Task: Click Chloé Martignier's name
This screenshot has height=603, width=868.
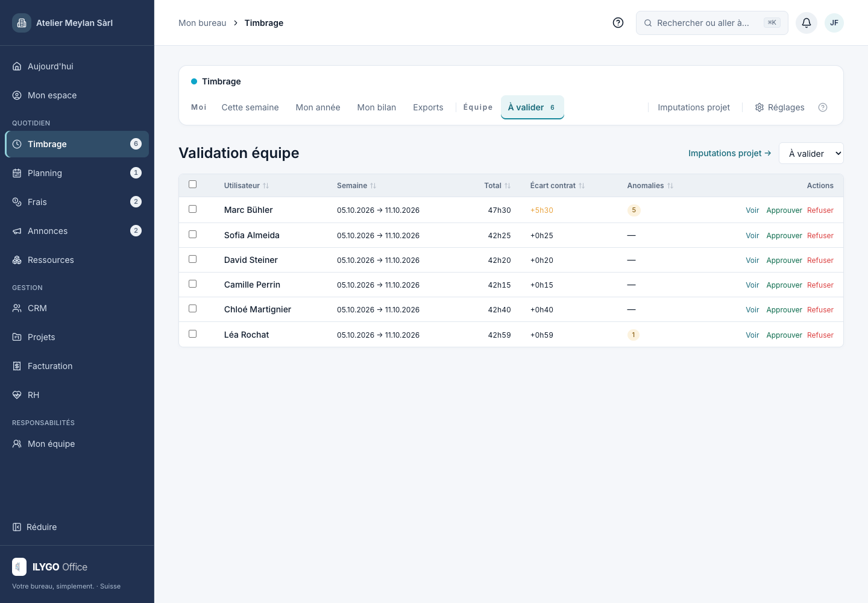Action: pyautogui.click(x=257, y=309)
